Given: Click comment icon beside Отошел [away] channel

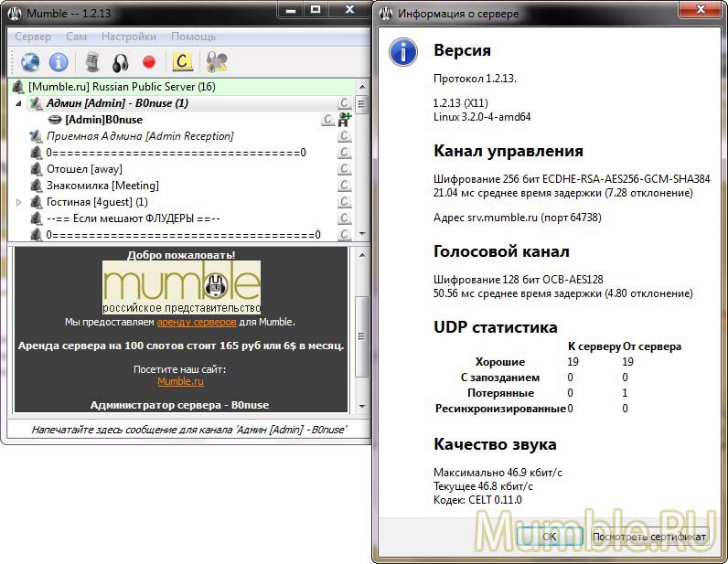Looking at the screenshot, I should [x=344, y=169].
